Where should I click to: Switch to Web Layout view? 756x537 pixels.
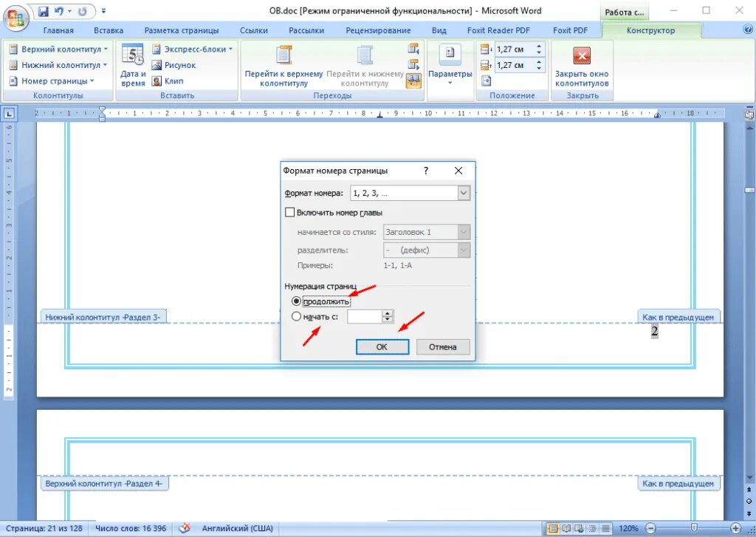(579, 528)
